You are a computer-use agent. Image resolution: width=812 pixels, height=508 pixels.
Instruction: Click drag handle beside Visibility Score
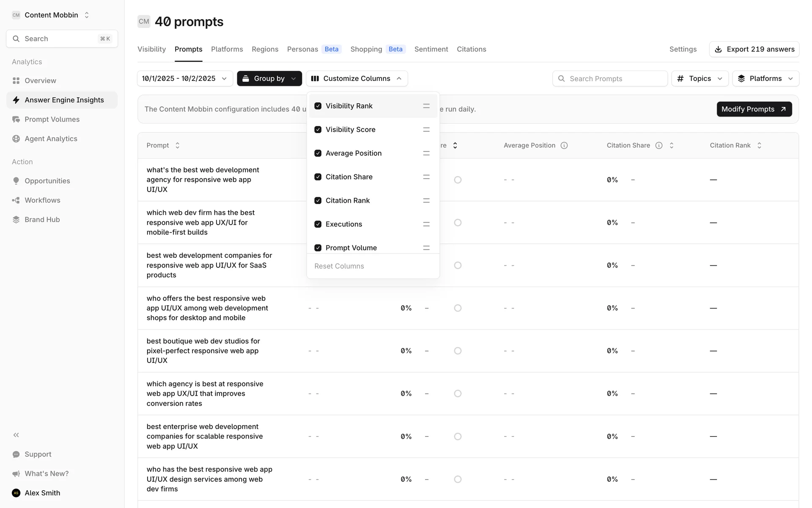click(x=426, y=130)
